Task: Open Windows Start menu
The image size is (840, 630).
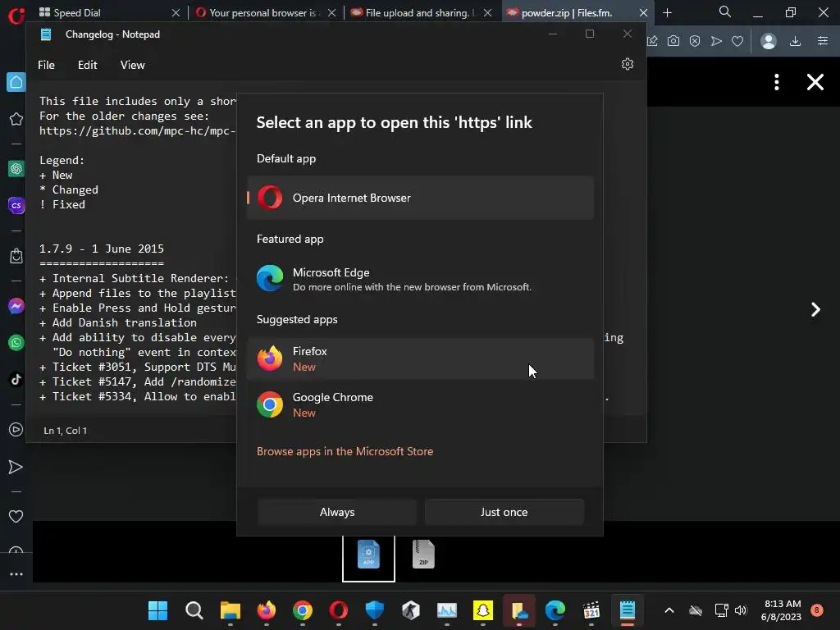Action: point(158,610)
